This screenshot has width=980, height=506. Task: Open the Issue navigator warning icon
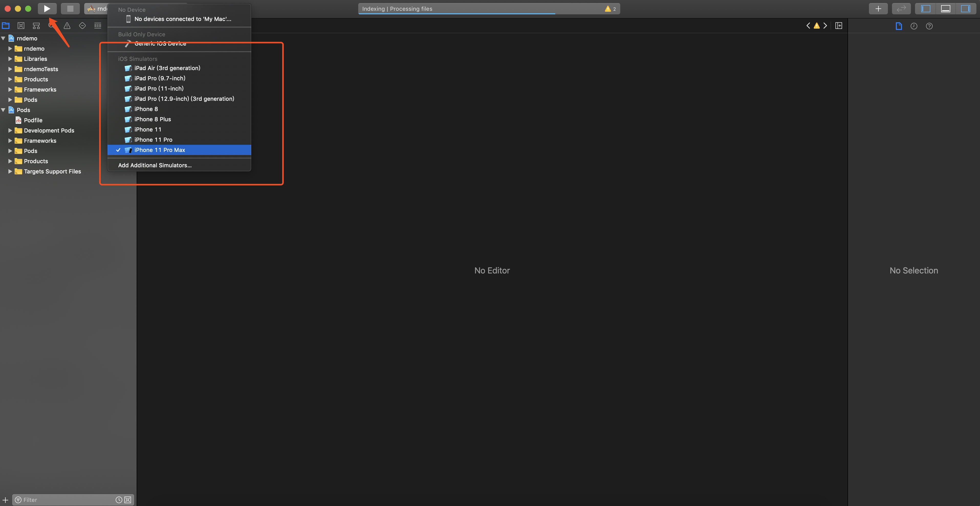click(67, 26)
